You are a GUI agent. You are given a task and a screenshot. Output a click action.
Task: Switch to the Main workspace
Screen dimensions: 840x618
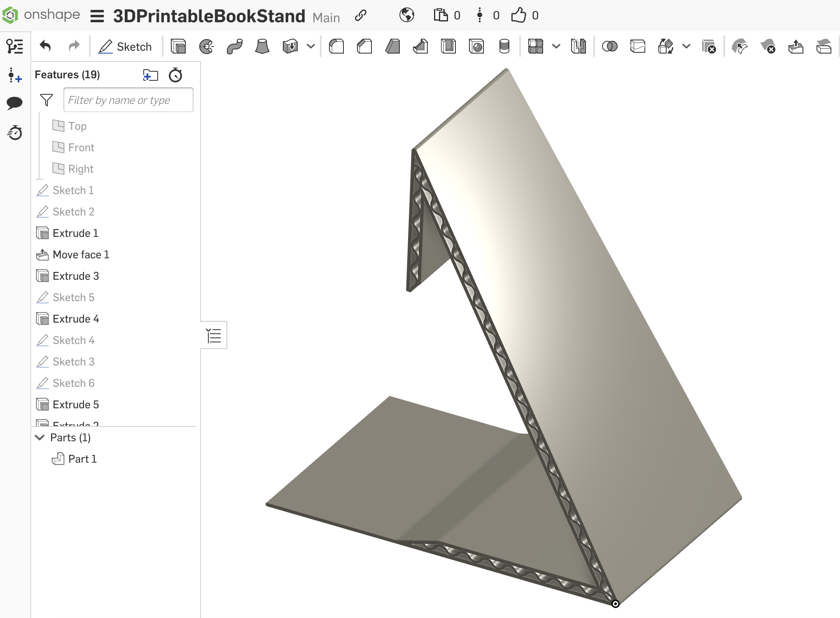pyautogui.click(x=326, y=17)
